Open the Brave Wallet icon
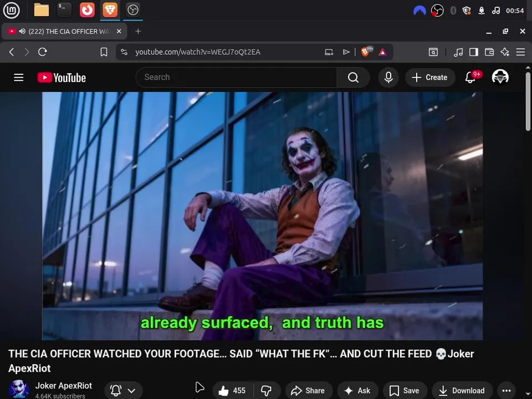 (x=489, y=52)
